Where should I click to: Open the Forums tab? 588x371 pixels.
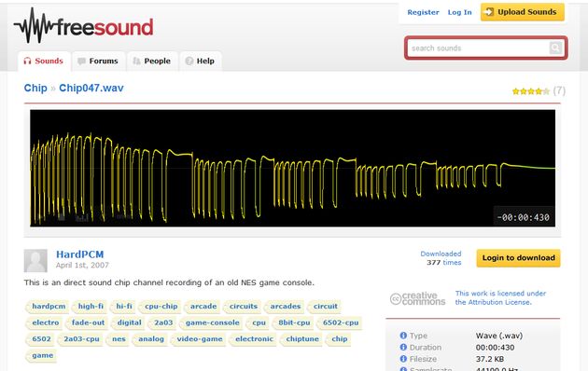(98, 61)
